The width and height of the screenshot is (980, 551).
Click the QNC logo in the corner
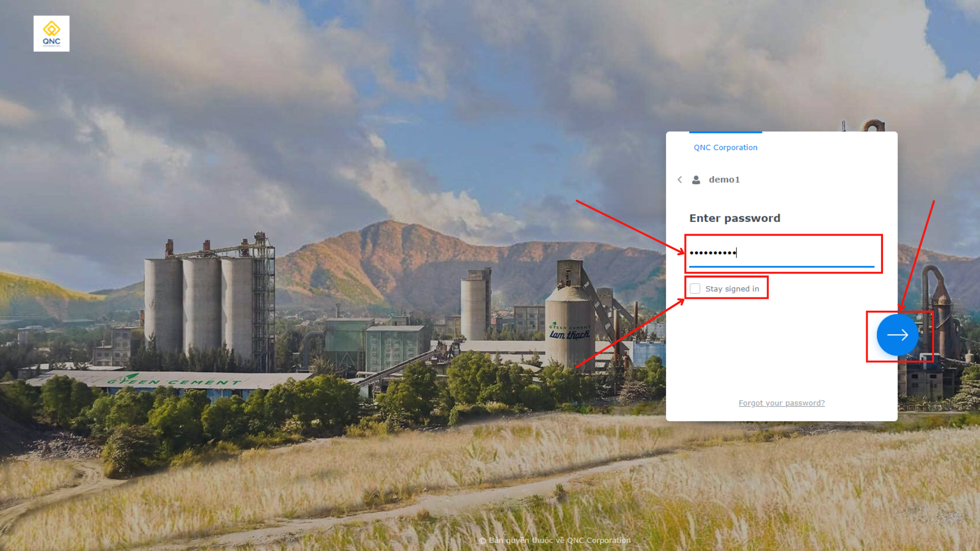click(x=52, y=34)
